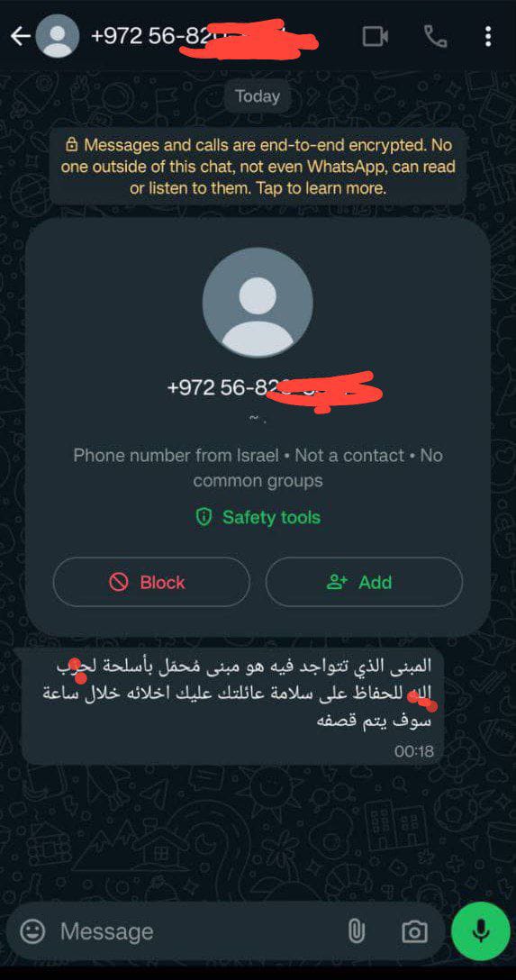
Task: Start a voice call with phone icon
Action: [436, 36]
